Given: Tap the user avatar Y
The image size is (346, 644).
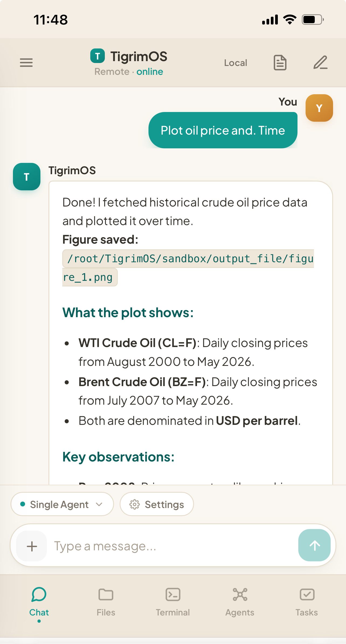Looking at the screenshot, I should [x=319, y=108].
